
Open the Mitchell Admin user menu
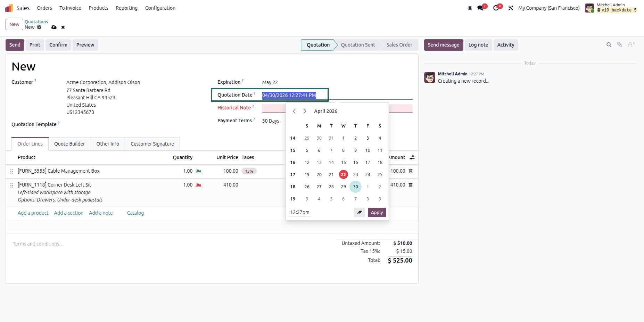click(611, 8)
